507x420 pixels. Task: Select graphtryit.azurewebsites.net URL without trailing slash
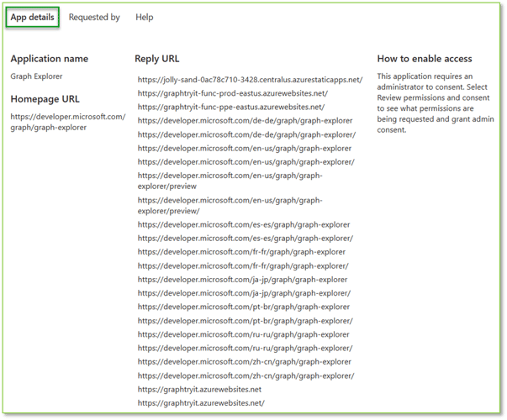tap(199, 389)
